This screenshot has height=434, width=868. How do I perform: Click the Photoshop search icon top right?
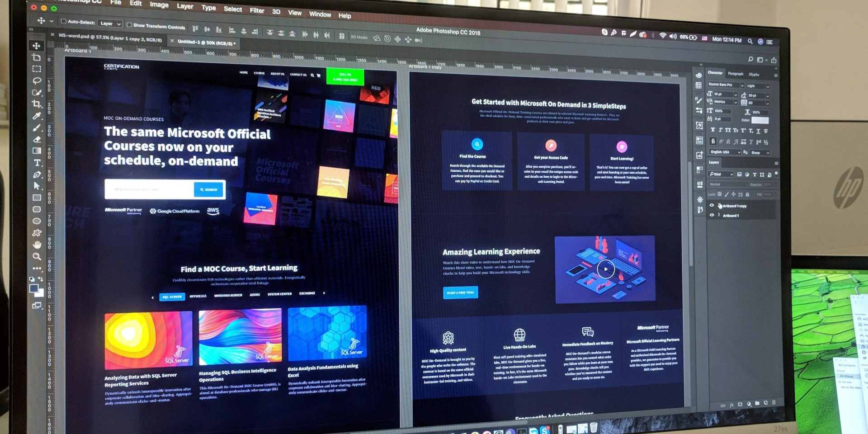pos(750,59)
